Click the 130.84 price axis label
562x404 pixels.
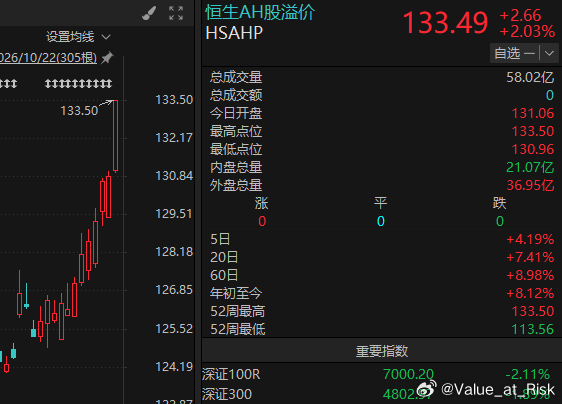(174, 176)
